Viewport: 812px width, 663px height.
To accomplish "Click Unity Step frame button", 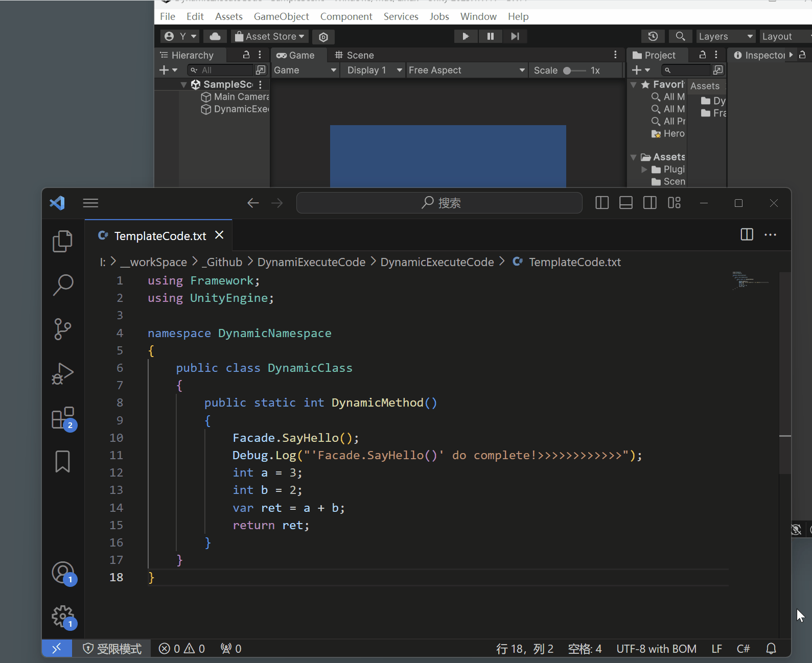I will (515, 36).
